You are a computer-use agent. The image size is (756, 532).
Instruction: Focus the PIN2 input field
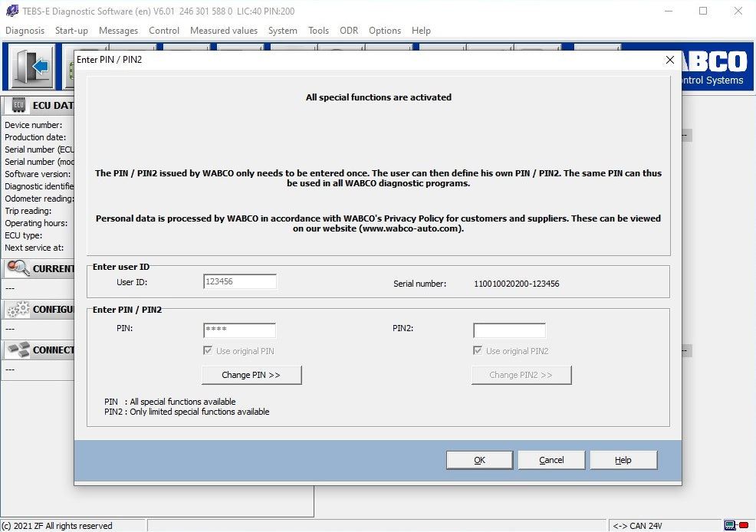(x=510, y=330)
